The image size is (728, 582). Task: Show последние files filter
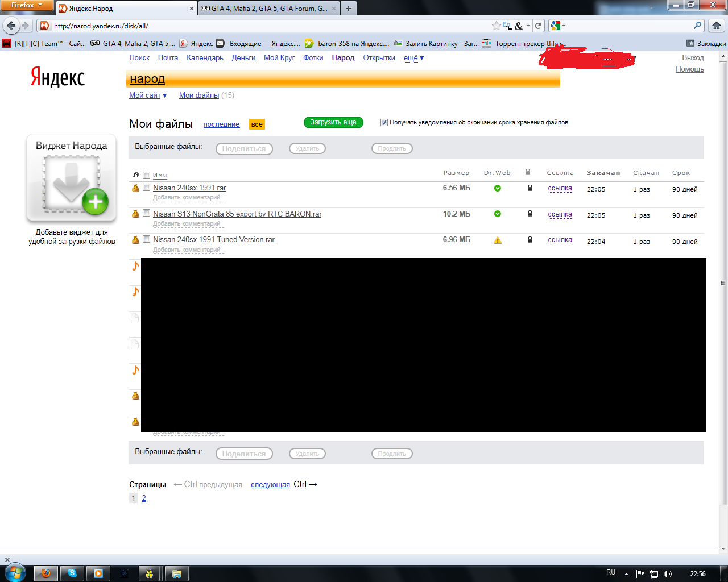tap(221, 124)
